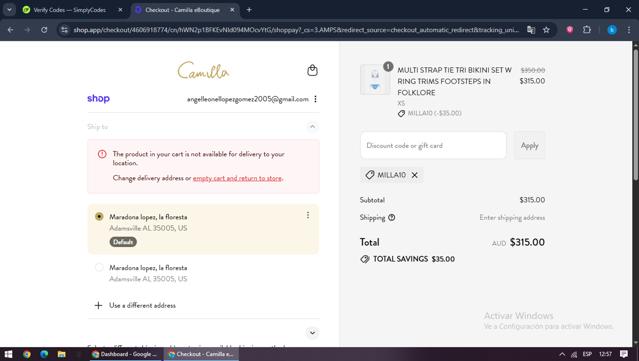Close the Checkout Camilla eBoutique tab
The height and width of the screenshot is (361, 639).
(232, 10)
